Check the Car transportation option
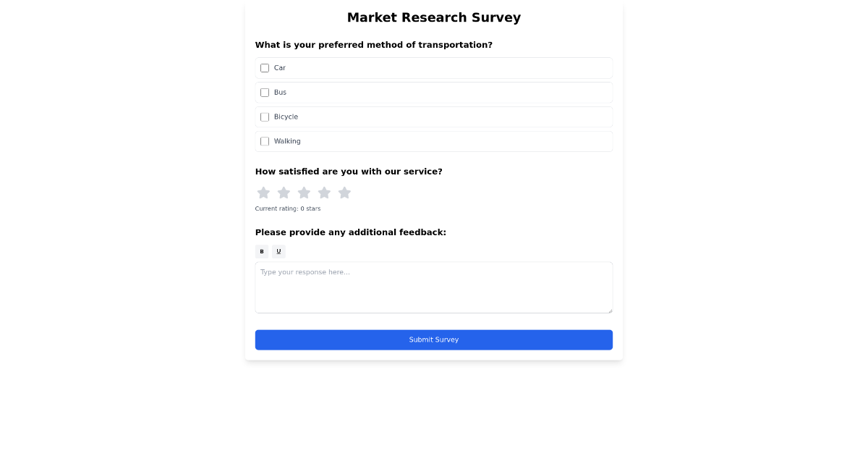Viewport: 868px width, 456px height. coord(265,67)
